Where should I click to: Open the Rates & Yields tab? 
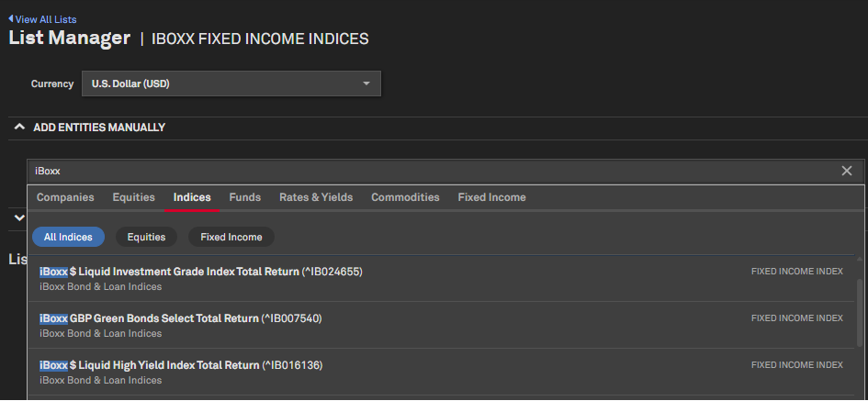[x=316, y=197]
